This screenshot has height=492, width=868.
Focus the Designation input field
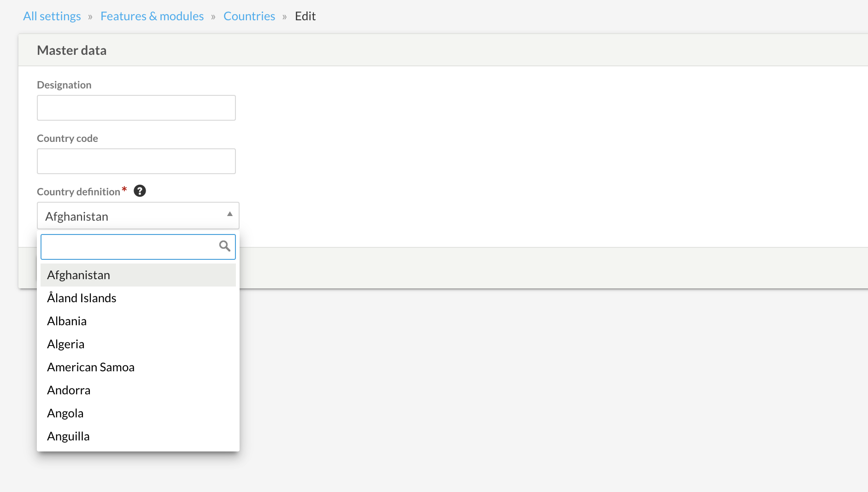pos(136,108)
